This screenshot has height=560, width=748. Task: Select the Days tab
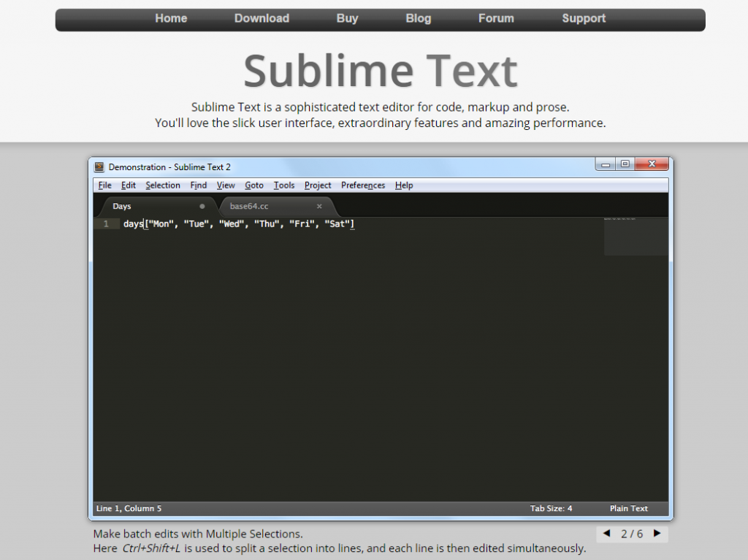point(122,207)
